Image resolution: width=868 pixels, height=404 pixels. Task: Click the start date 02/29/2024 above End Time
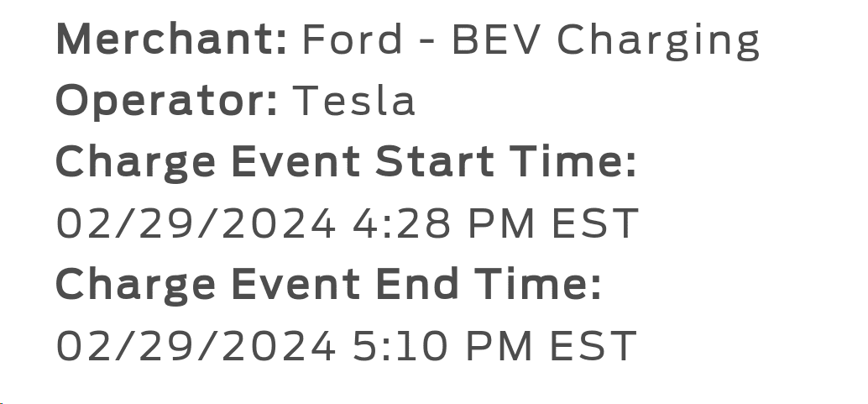(196, 224)
